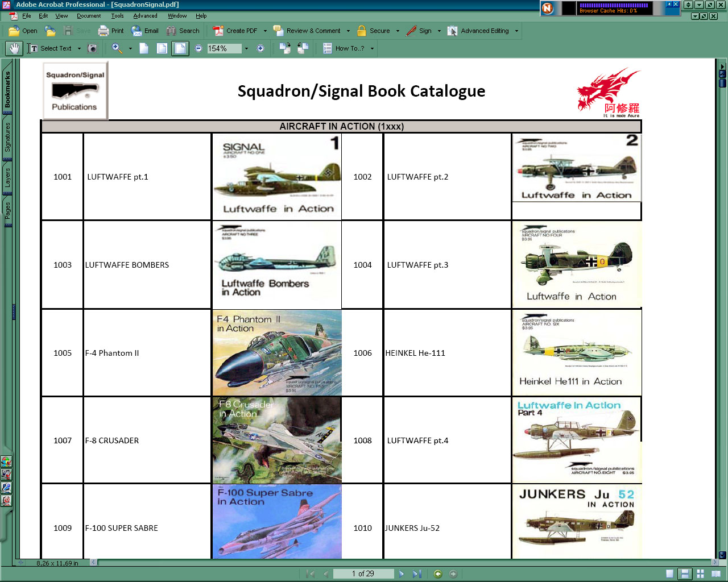Open the Signatures navigation tab
The height and width of the screenshot is (582, 728).
tap(7, 137)
